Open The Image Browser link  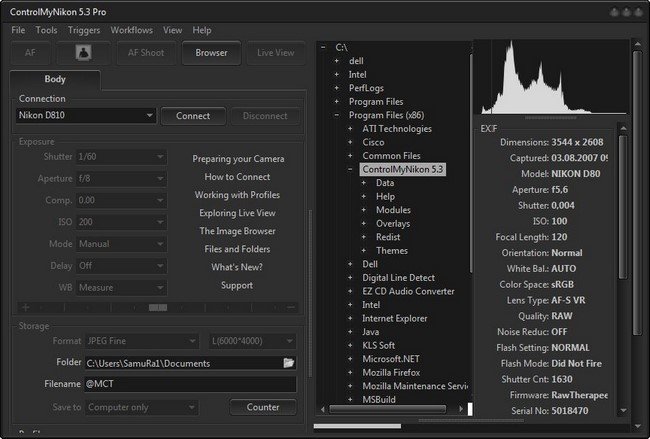[x=237, y=231]
